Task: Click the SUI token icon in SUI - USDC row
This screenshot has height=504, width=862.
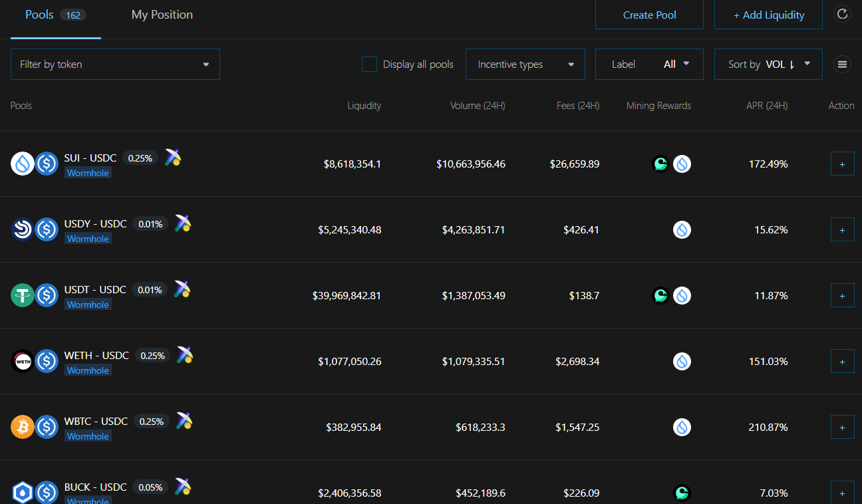Action: (x=23, y=164)
